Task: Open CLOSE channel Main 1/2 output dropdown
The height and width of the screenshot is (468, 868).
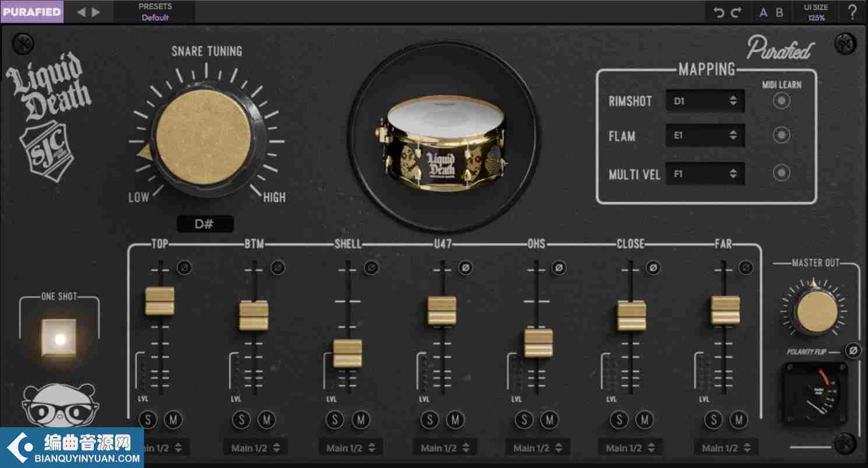Action: click(631, 448)
